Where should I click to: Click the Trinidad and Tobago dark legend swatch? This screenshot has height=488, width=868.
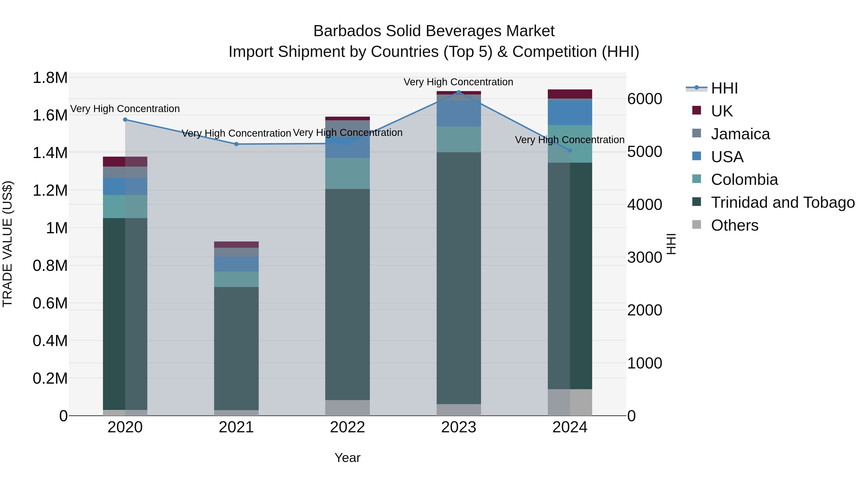697,202
